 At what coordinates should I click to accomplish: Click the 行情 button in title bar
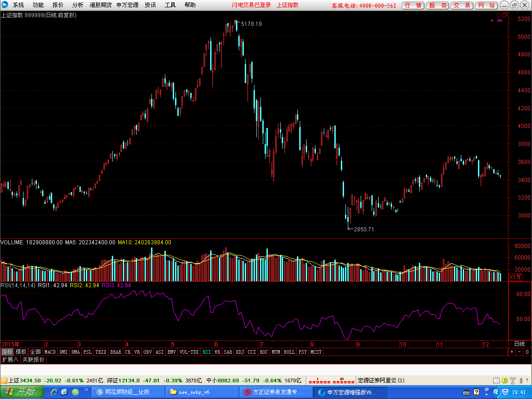413,6
